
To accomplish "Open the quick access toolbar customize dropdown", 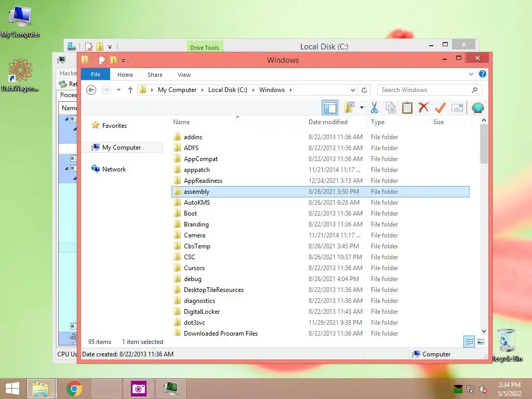I will [123, 60].
